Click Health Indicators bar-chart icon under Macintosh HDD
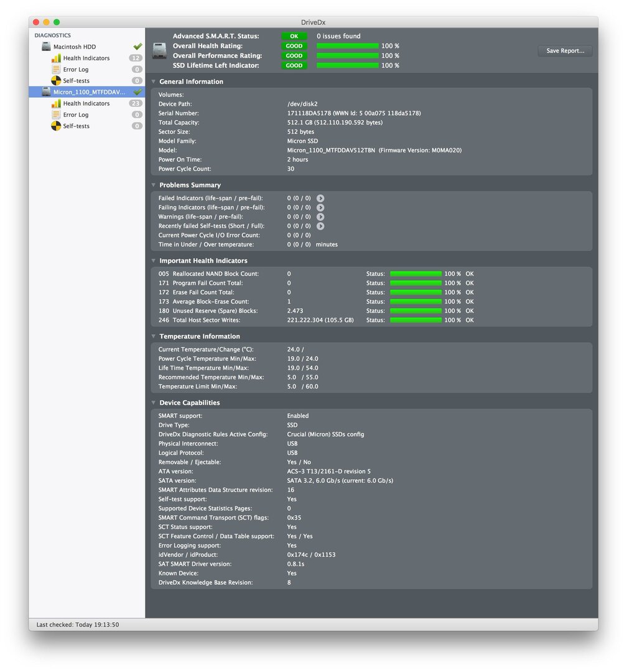The height and width of the screenshot is (672, 627). pos(56,58)
